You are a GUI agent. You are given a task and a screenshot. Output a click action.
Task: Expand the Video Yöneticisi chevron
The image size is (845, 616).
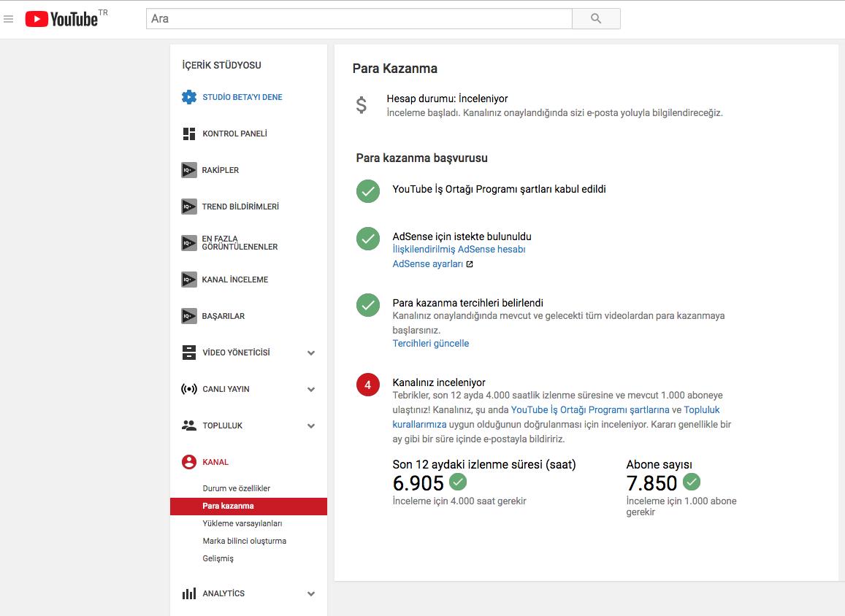tap(311, 353)
